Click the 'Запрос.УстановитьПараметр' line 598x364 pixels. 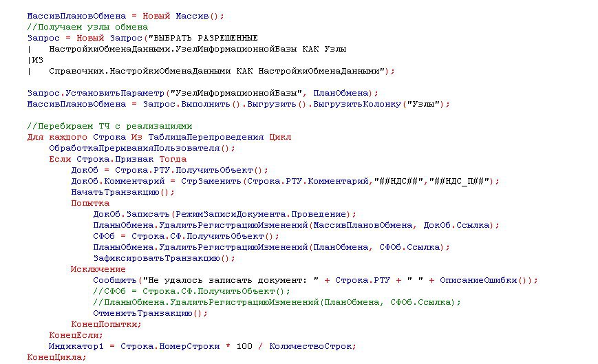tap(202, 93)
